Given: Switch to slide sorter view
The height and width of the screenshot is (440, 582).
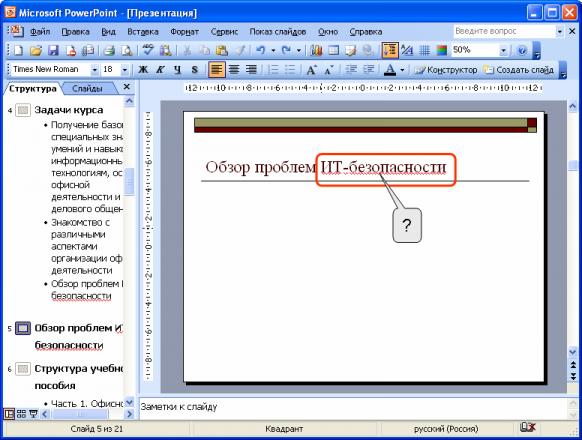Looking at the screenshot, I should point(21,413).
